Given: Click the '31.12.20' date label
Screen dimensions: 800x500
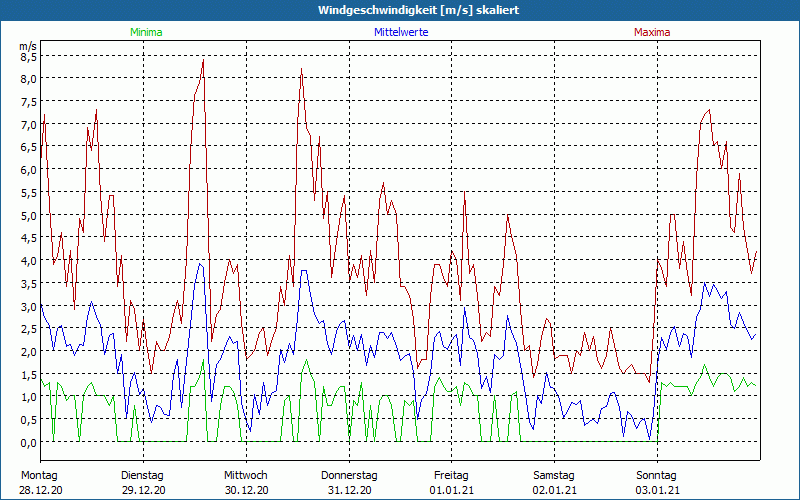Looking at the screenshot, I should (349, 490).
